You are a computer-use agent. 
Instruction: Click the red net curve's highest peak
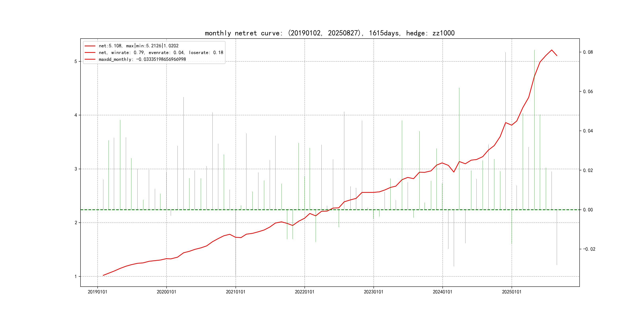tap(552, 50)
